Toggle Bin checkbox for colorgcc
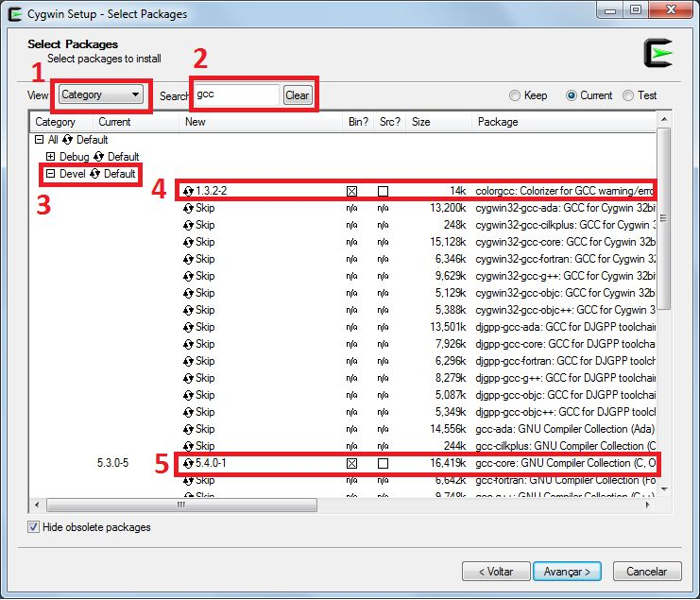The image size is (700, 600). pyautogui.click(x=351, y=192)
